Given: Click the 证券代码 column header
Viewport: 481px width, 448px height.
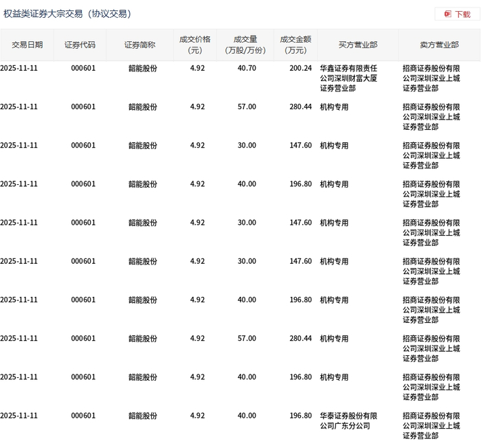Looking at the screenshot, I should [x=80, y=45].
